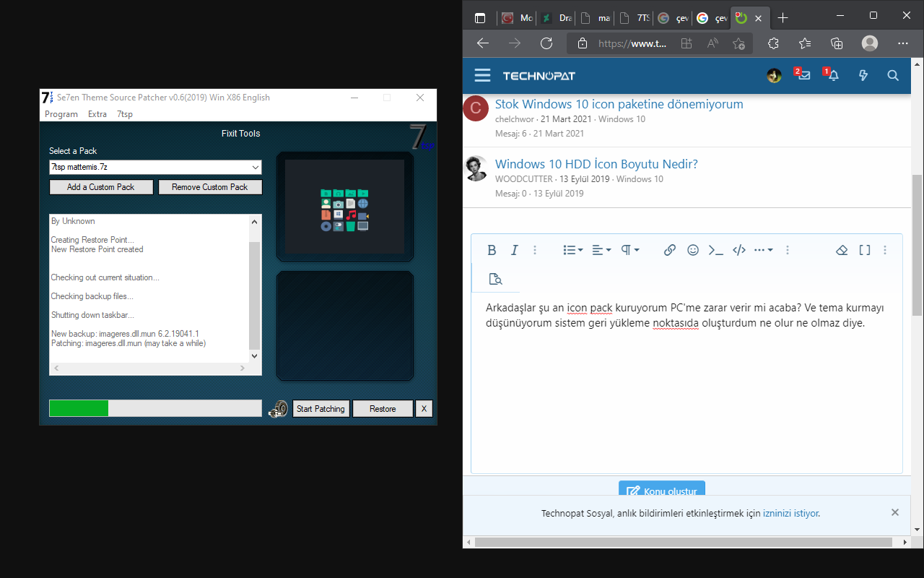Open the smilies emoji picker
The image size is (924, 578).
693,250
